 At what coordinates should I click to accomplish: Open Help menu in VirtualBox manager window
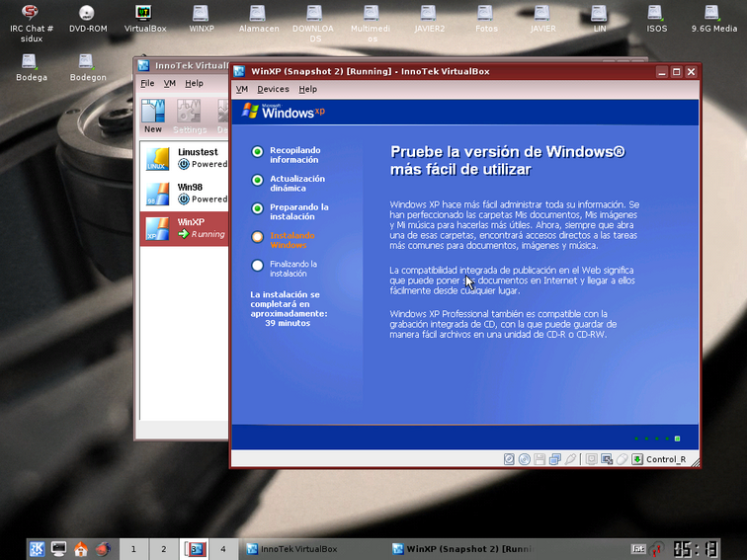point(194,83)
